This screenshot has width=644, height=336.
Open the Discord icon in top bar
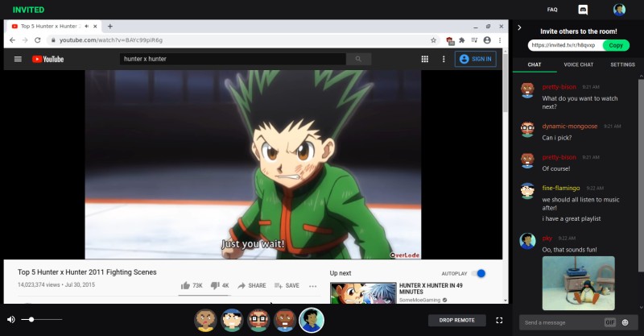(583, 10)
